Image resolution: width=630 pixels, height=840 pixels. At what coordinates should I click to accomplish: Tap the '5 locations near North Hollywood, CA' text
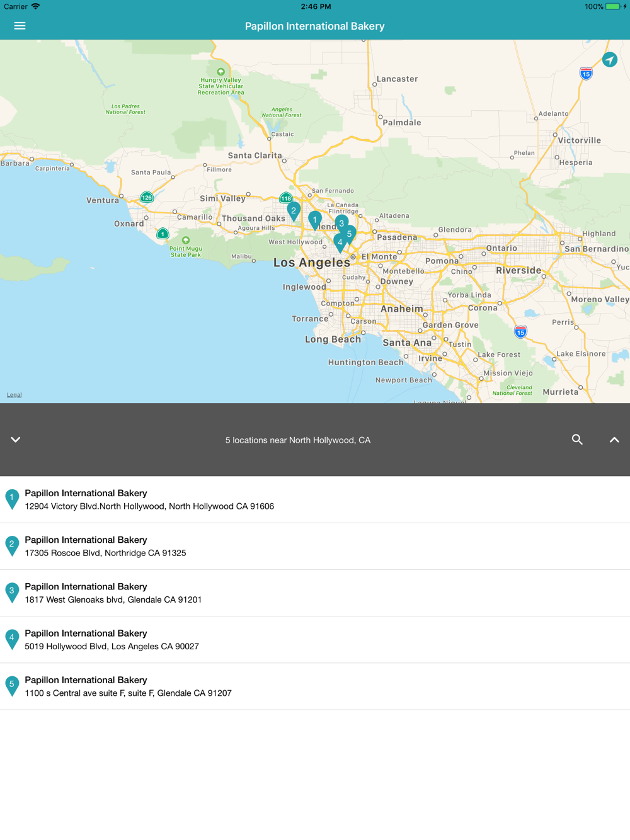point(298,440)
